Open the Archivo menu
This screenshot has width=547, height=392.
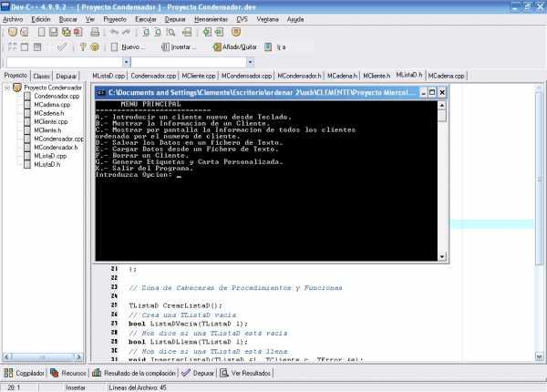click(x=13, y=19)
